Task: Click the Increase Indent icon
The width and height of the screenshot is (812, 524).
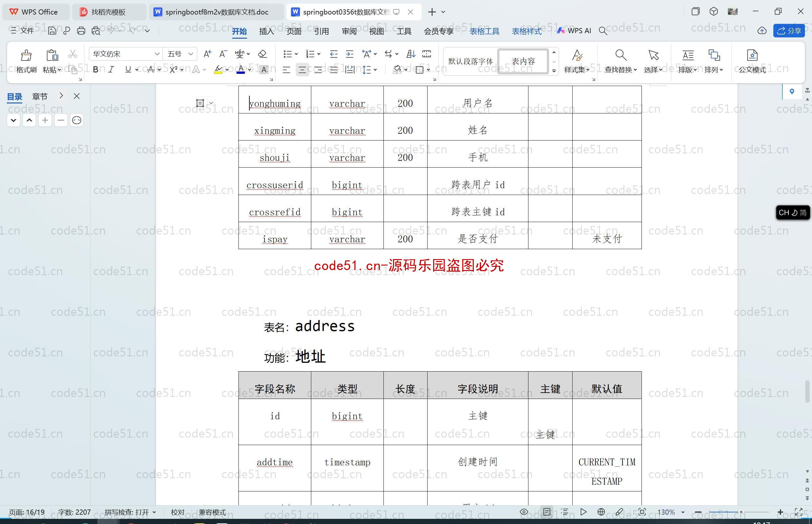Action: pyautogui.click(x=349, y=54)
